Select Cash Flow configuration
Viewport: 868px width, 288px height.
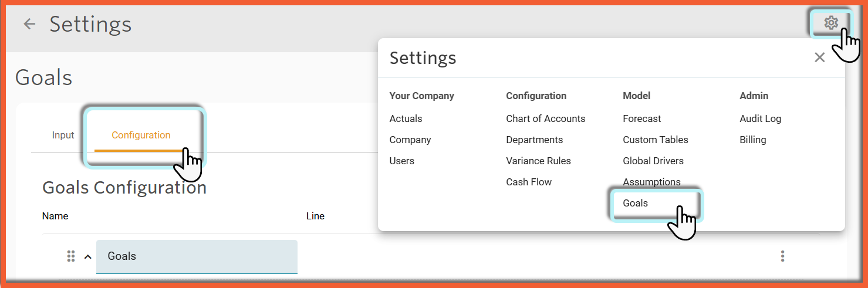pos(529,182)
